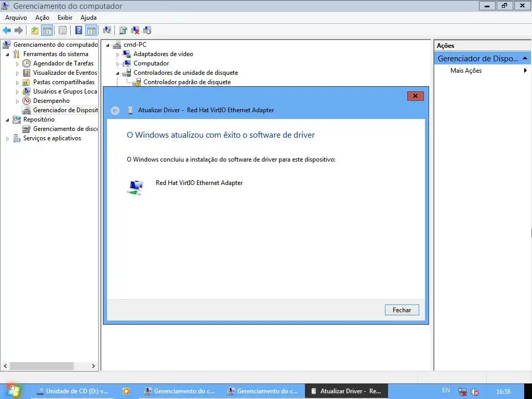532x399 pixels.
Task: Open the Ajuda menu
Action: [88, 18]
